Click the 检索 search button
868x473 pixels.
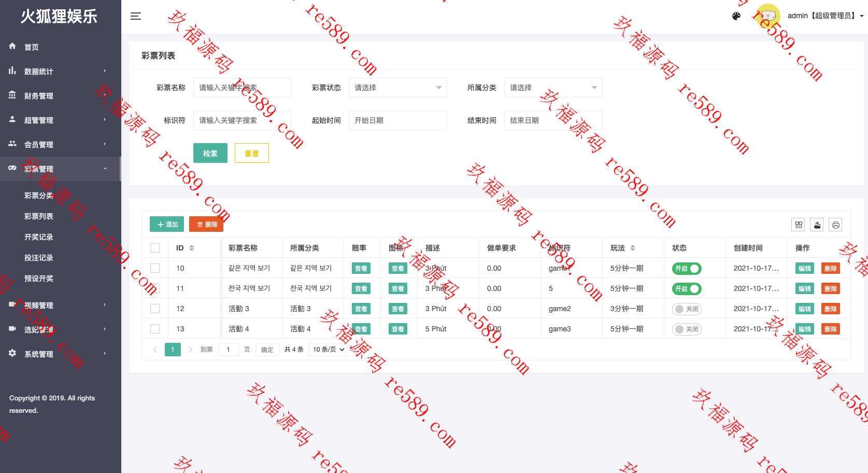pyautogui.click(x=210, y=153)
